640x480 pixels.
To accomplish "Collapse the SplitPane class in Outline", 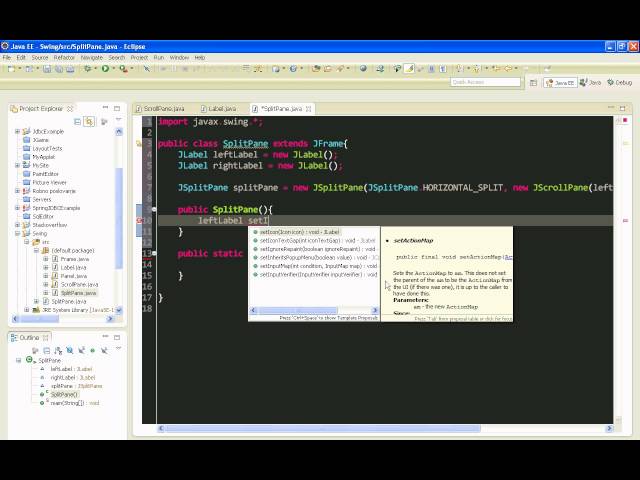I will [18, 360].
